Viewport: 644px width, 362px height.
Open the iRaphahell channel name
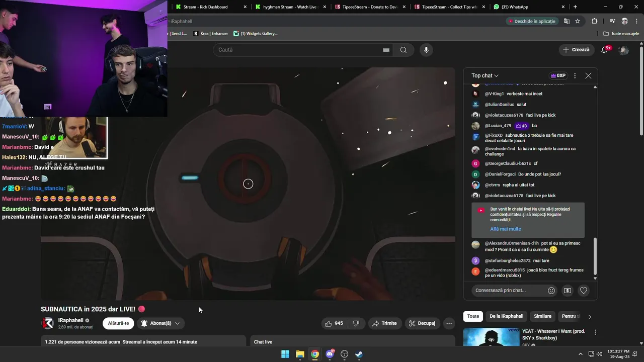[70, 320]
